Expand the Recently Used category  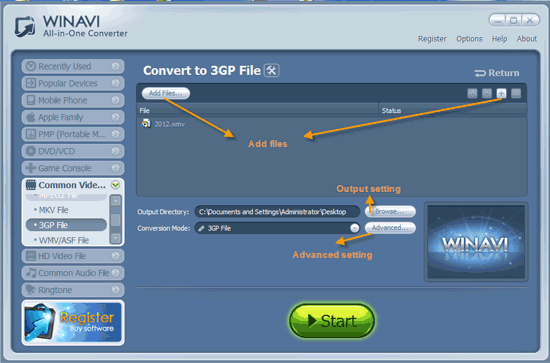[x=115, y=66]
